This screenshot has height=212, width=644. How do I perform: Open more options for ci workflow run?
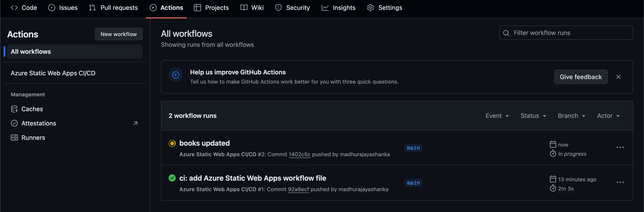(x=620, y=182)
